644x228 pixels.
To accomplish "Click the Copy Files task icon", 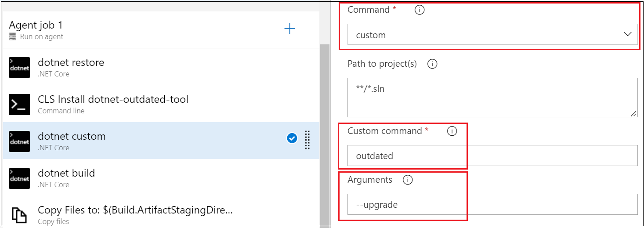I will [19, 215].
